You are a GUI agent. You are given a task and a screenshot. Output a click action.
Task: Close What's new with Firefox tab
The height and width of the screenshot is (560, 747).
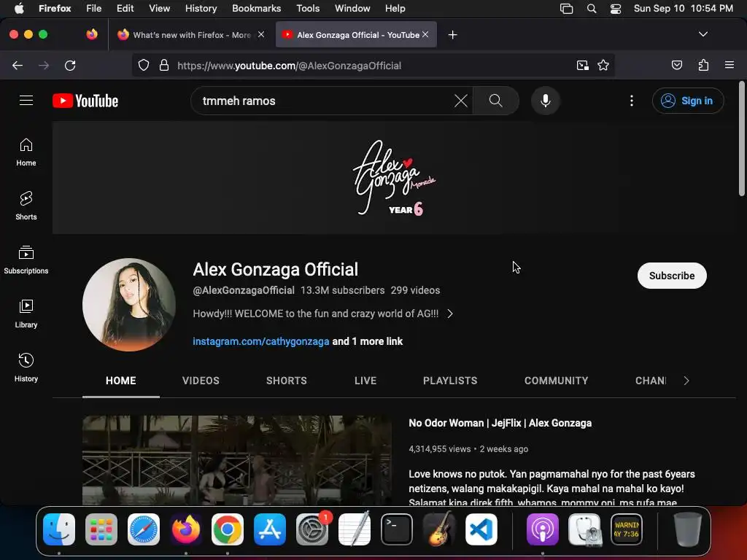(261, 34)
